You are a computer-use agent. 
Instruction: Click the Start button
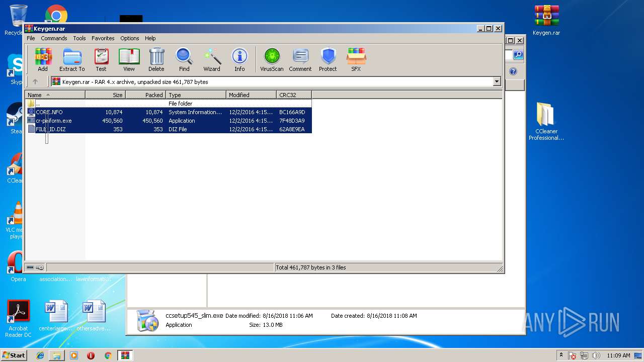click(14, 355)
